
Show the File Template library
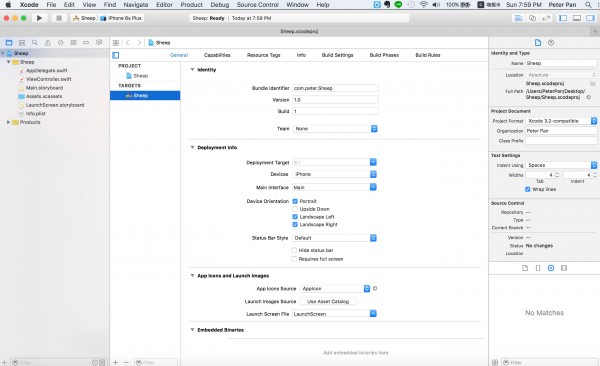[525, 268]
